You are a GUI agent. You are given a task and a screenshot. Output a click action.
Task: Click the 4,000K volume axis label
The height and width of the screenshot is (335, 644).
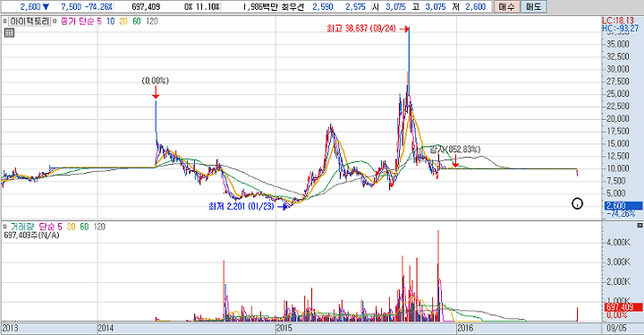point(618,242)
